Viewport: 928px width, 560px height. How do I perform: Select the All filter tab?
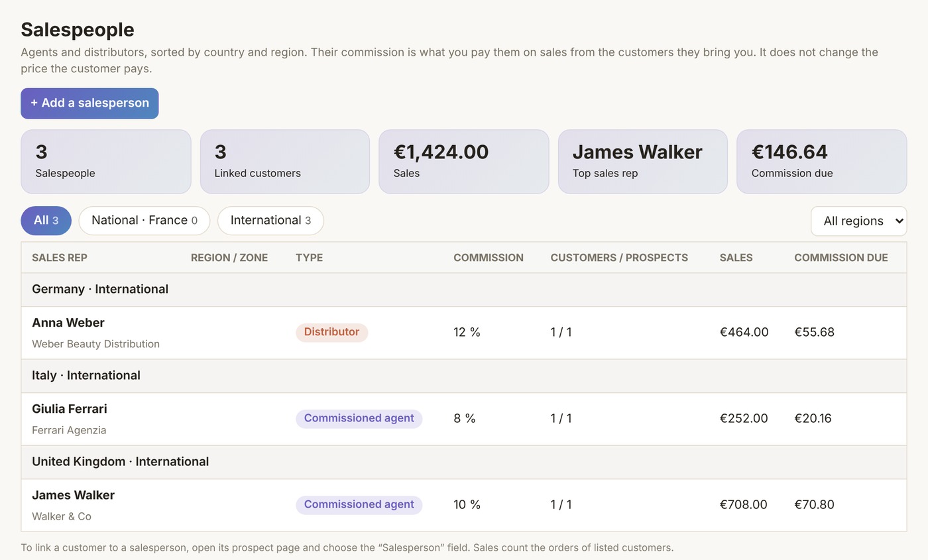pos(46,221)
